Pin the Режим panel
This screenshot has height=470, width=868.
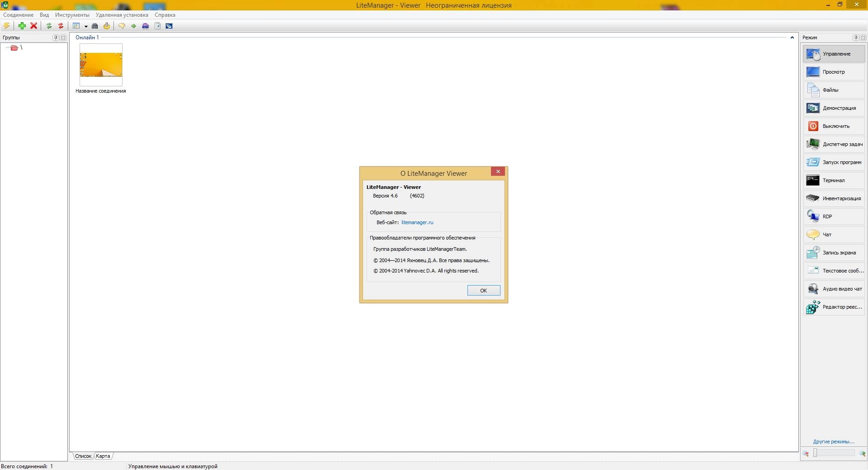tap(856, 38)
